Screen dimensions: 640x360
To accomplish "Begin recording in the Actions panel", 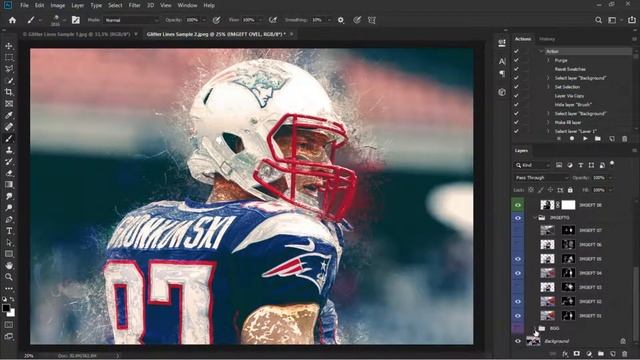I will [572, 139].
